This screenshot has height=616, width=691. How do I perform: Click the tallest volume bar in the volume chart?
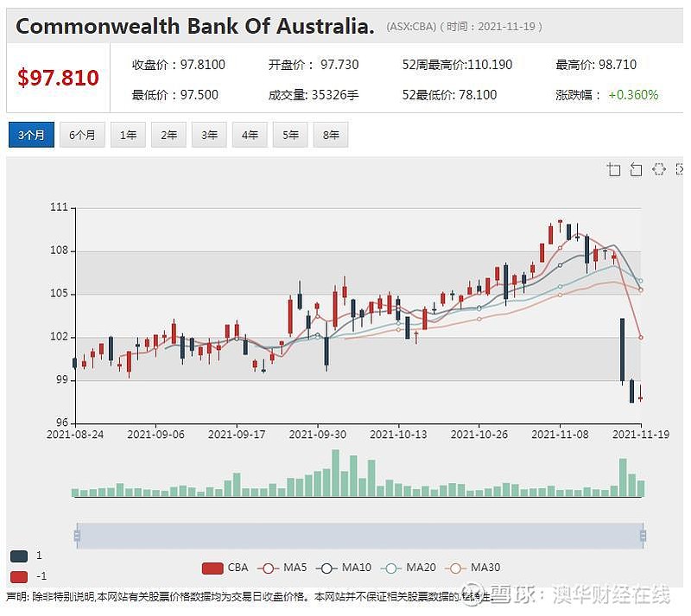click(336, 473)
